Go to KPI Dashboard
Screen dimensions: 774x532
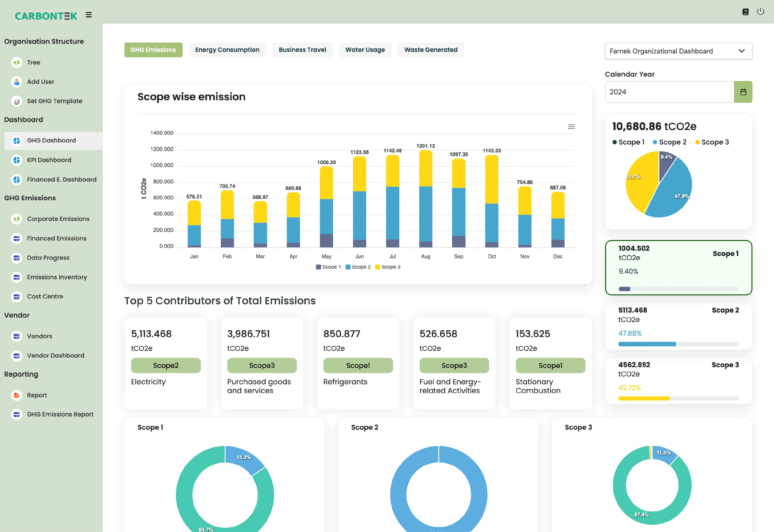click(x=49, y=160)
